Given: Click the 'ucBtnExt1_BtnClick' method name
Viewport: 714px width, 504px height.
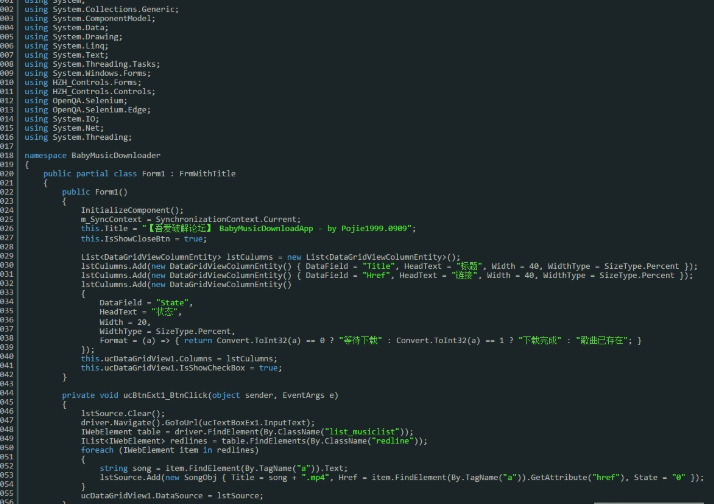Looking at the screenshot, I should (x=166, y=395).
